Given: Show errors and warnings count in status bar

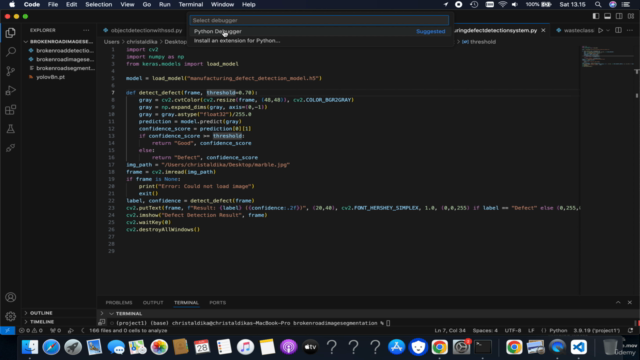Looking at the screenshot, I should [x=31, y=331].
